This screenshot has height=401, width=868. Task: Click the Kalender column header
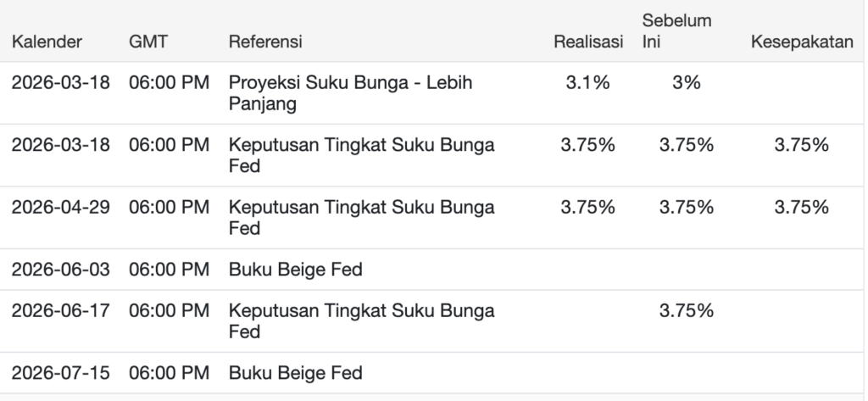pyautogui.click(x=47, y=42)
